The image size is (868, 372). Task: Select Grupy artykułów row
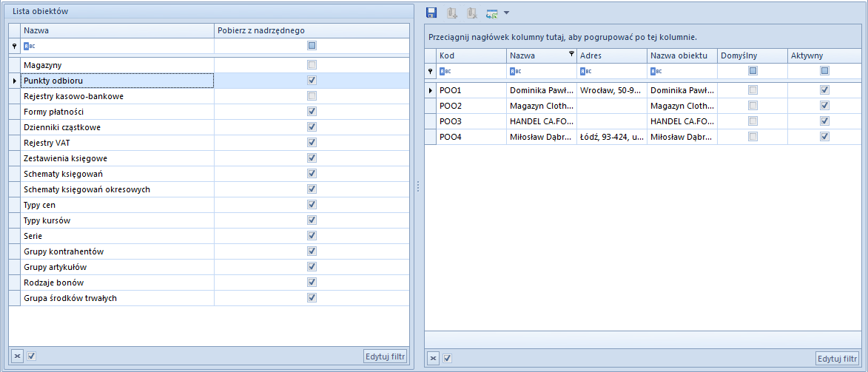click(x=209, y=267)
